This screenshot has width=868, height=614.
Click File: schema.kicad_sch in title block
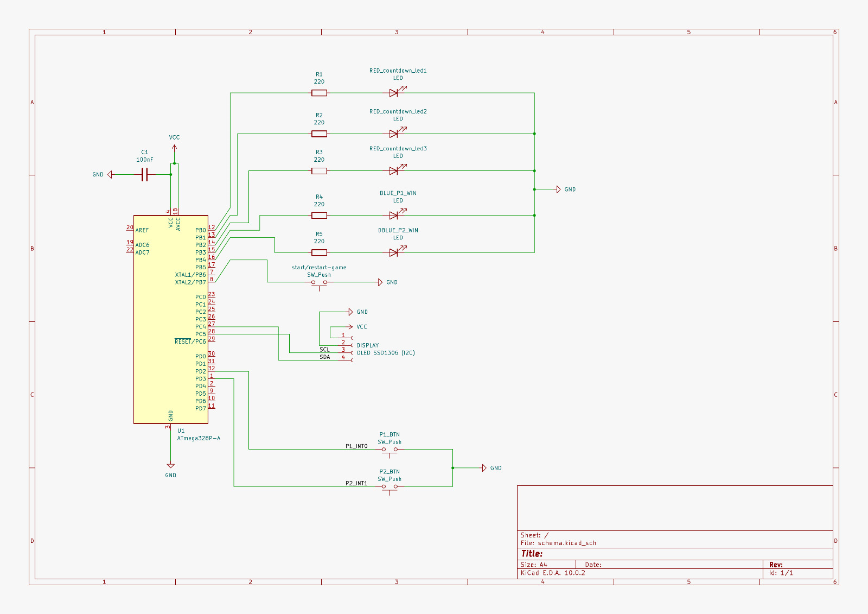click(558, 543)
